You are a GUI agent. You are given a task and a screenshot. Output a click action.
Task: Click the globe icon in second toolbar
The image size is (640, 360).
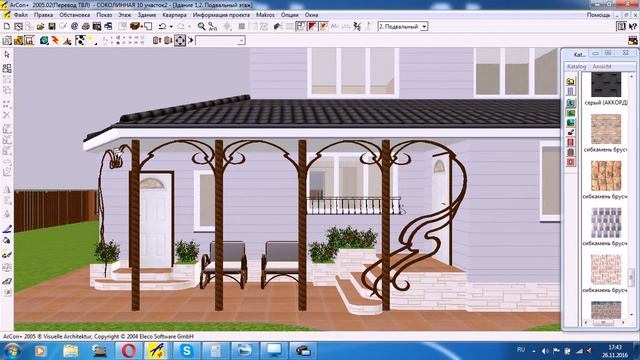(x=44, y=40)
